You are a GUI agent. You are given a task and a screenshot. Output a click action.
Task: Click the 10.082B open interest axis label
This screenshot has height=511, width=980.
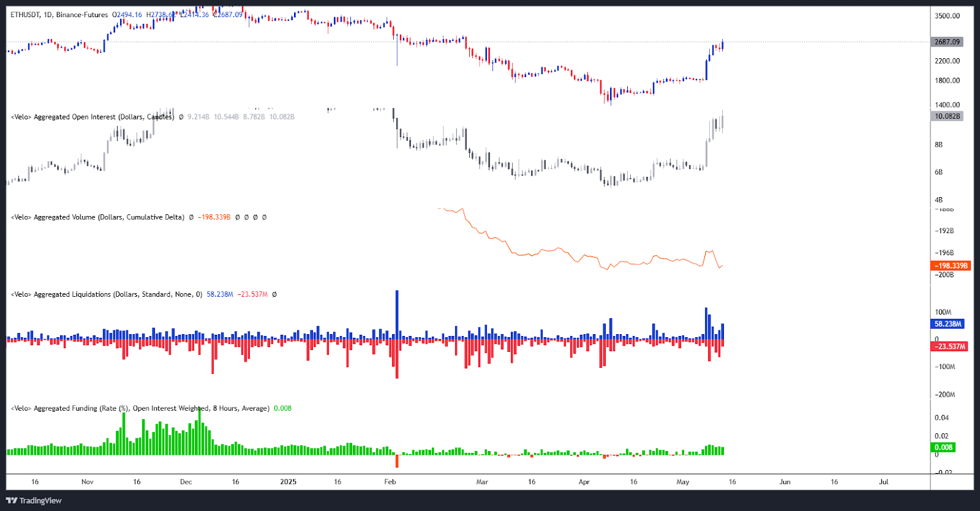pos(947,116)
